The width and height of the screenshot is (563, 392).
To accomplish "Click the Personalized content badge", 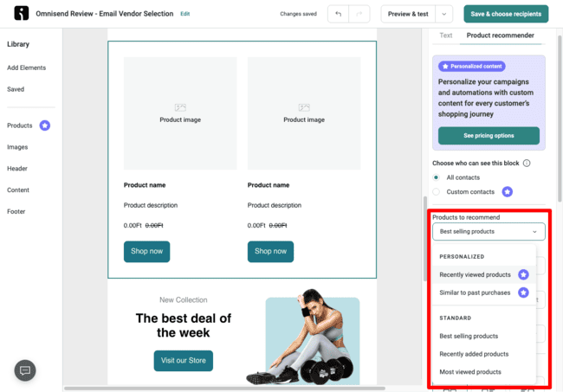I will pos(472,67).
